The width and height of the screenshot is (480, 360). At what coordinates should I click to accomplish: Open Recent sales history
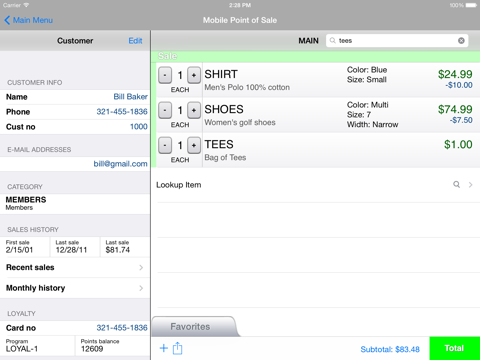tap(75, 268)
